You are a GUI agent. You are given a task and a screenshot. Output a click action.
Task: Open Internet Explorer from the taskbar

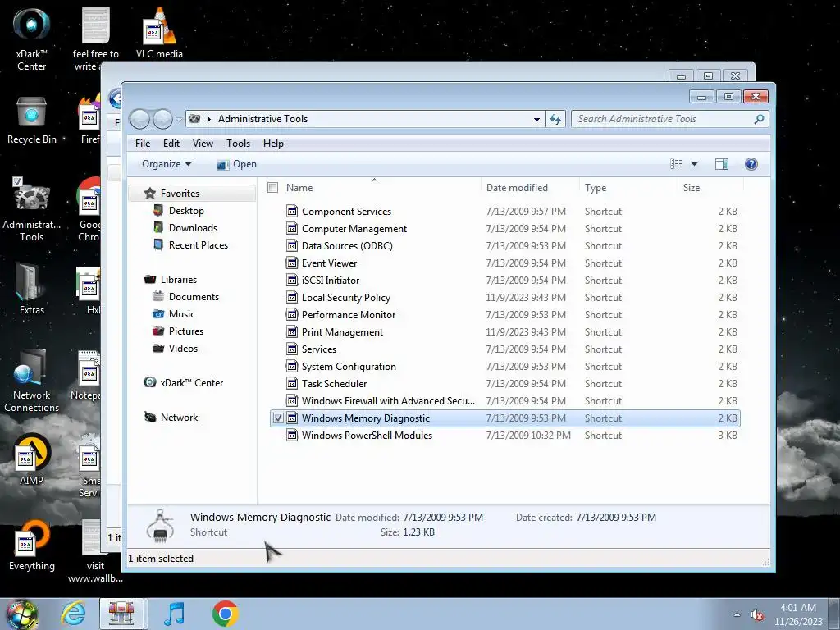(x=73, y=614)
